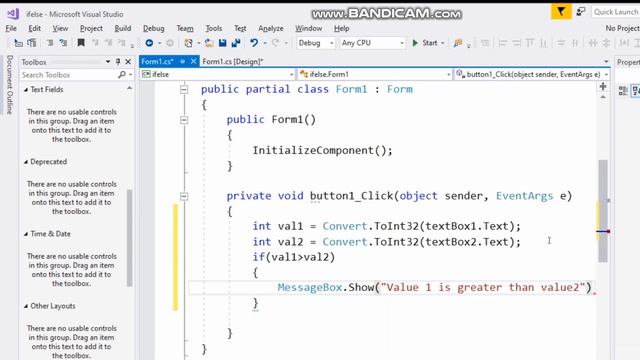The image size is (640, 360).
Task: Click the forward navigation icon beside back arrow
Action: (x=170, y=43)
